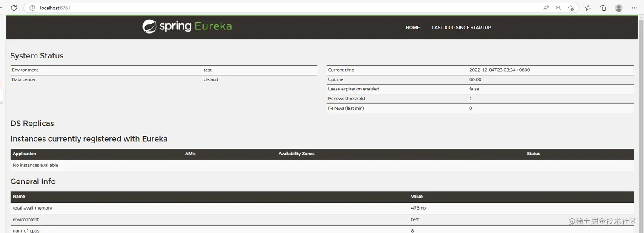The image size is (644, 233).
Task: Click the total-avail-memory row name
Action: pos(32,208)
